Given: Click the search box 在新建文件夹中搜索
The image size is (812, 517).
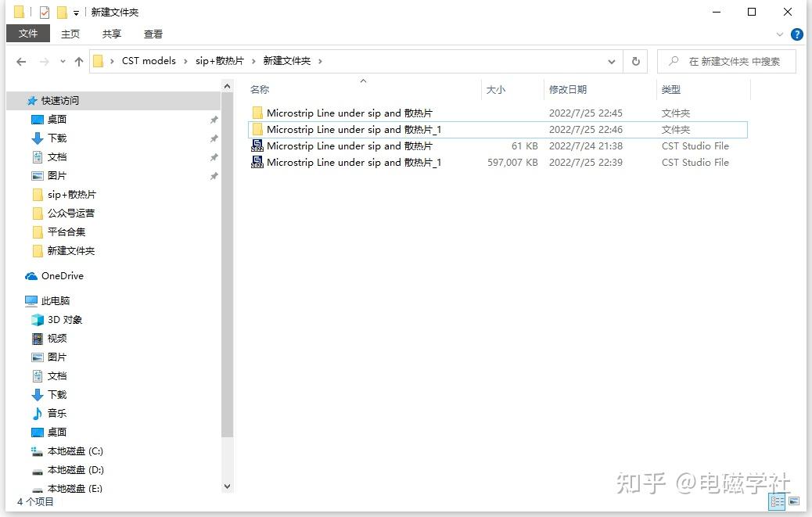Looking at the screenshot, I should coord(728,61).
